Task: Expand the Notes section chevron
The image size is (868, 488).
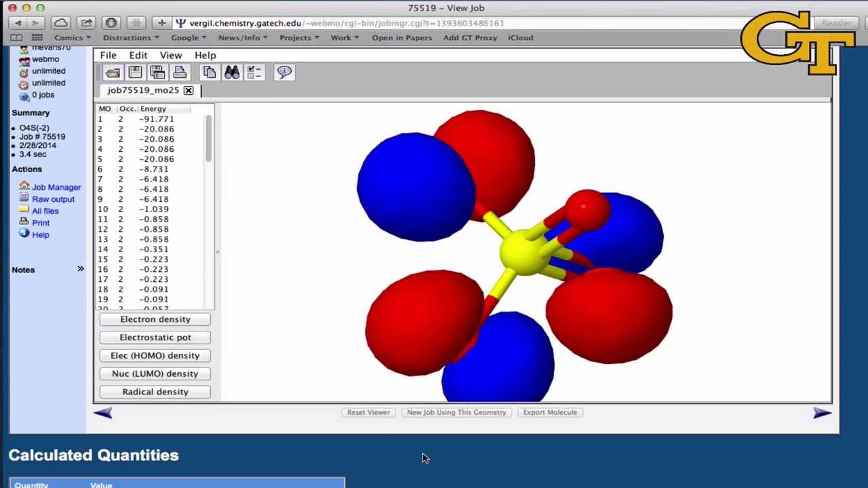Action: [81, 270]
